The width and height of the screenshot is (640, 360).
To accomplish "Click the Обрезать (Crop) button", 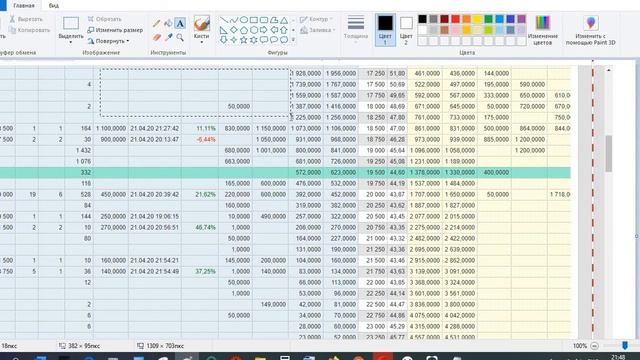I will 104,19.
